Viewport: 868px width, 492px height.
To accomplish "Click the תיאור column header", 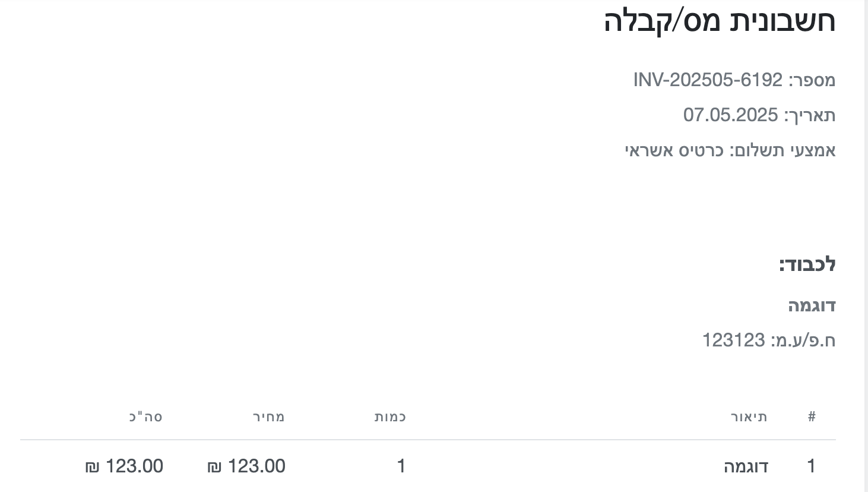I will [749, 417].
